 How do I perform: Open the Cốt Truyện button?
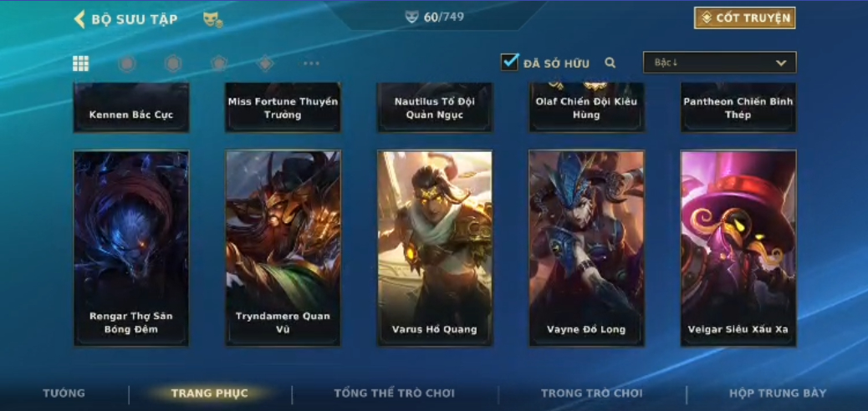(x=745, y=18)
